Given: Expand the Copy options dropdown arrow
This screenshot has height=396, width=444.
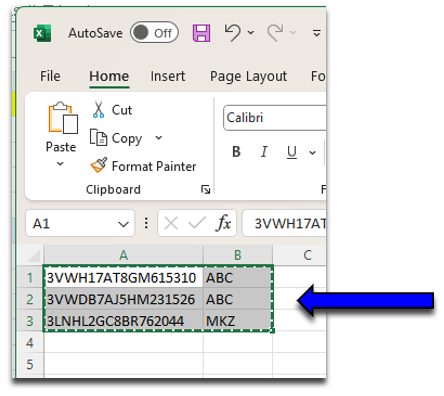Looking at the screenshot, I should (159, 137).
